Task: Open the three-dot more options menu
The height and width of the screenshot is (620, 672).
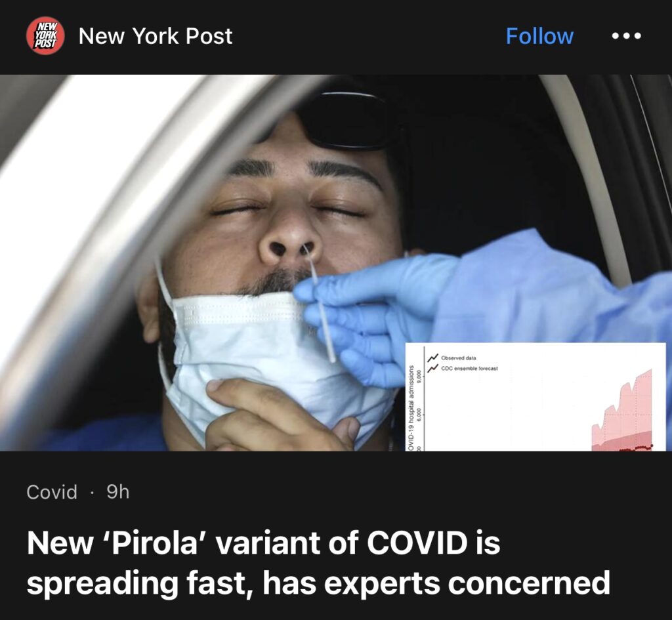Action: (626, 36)
